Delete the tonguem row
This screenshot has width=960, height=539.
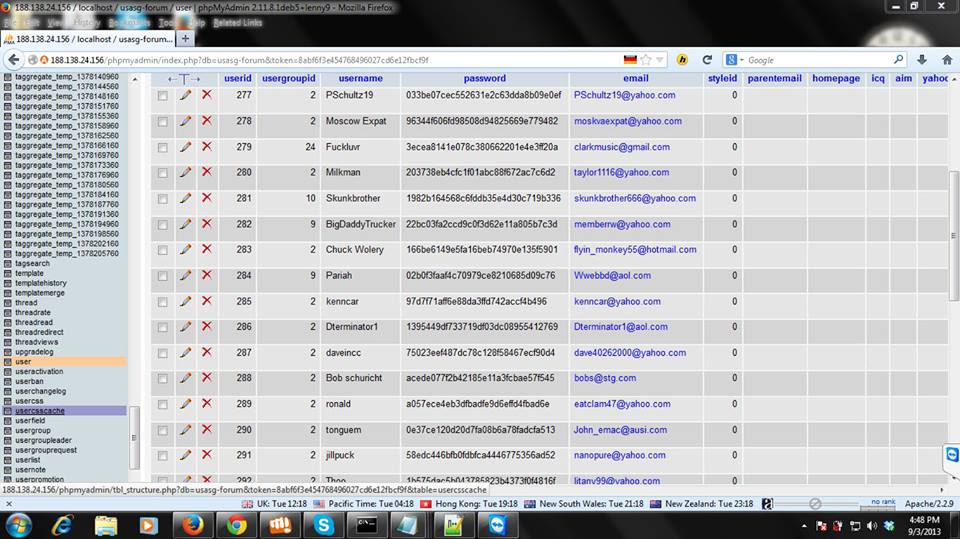(207, 429)
